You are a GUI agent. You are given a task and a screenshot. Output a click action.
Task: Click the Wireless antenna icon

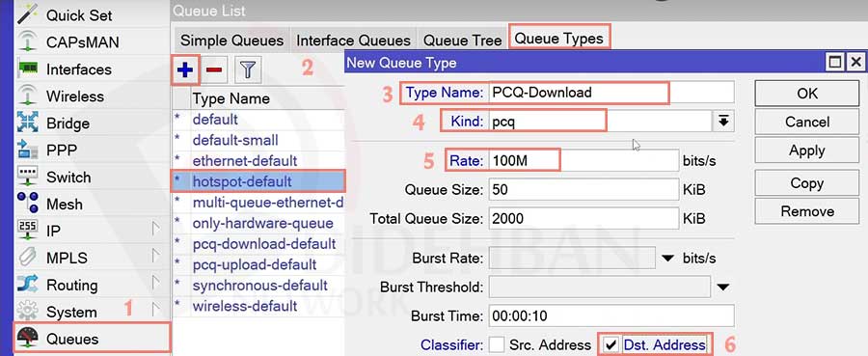27,96
